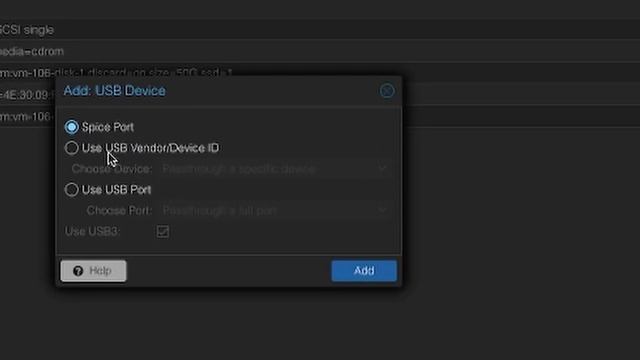Close the Add: USB Device dialog
640x360 pixels.
tap(387, 91)
